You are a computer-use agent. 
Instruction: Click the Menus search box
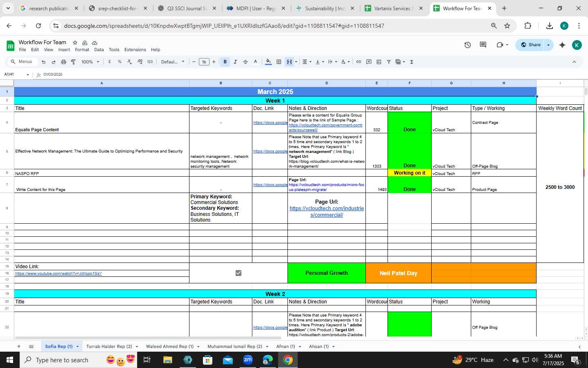point(23,62)
